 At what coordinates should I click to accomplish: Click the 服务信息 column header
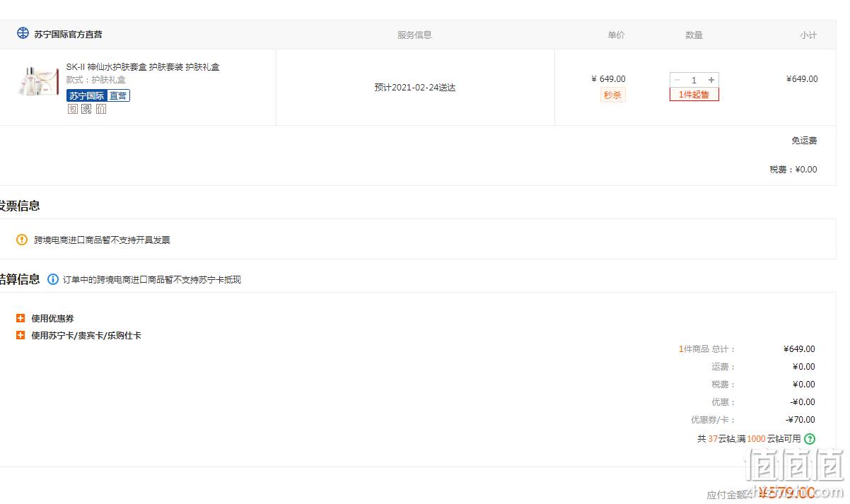point(414,35)
